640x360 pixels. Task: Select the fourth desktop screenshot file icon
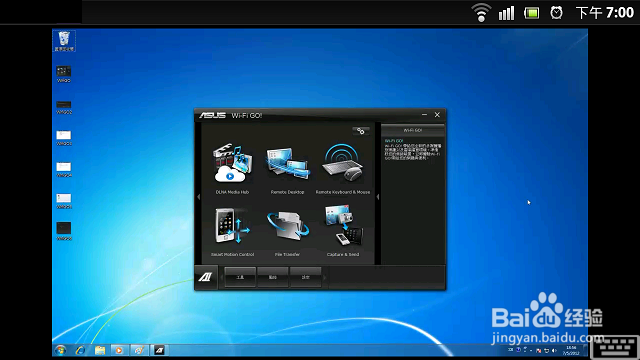coord(64,169)
